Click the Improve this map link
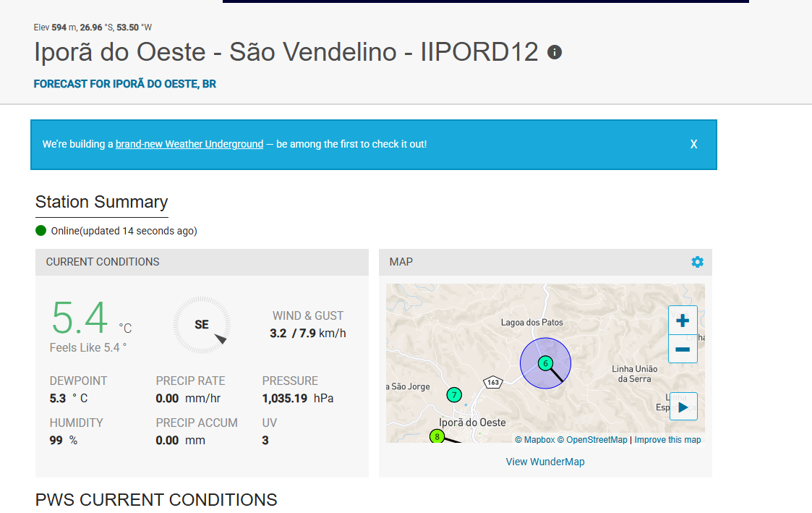 click(667, 440)
